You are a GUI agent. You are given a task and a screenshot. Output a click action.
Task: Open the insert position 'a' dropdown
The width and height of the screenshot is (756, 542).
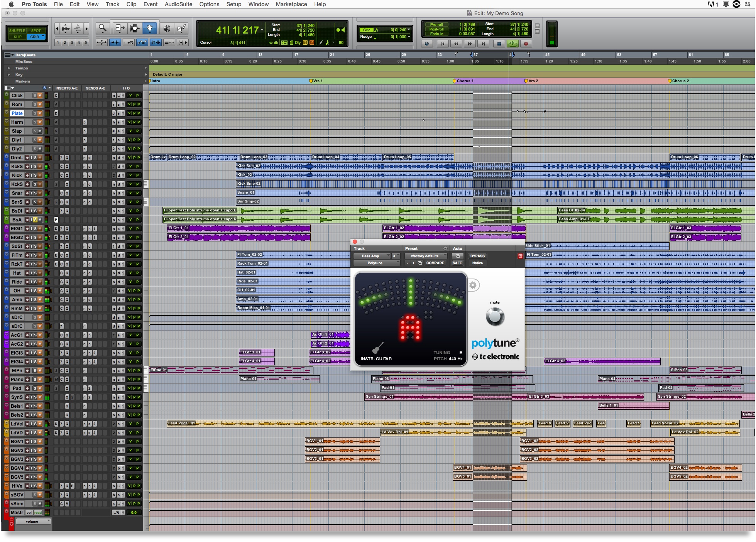[x=396, y=256]
